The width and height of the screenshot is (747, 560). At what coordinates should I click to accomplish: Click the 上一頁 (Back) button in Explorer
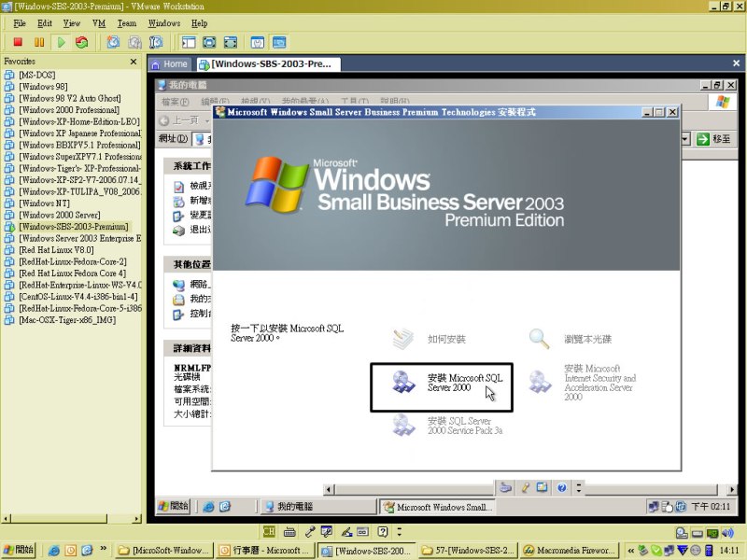pyautogui.click(x=179, y=120)
